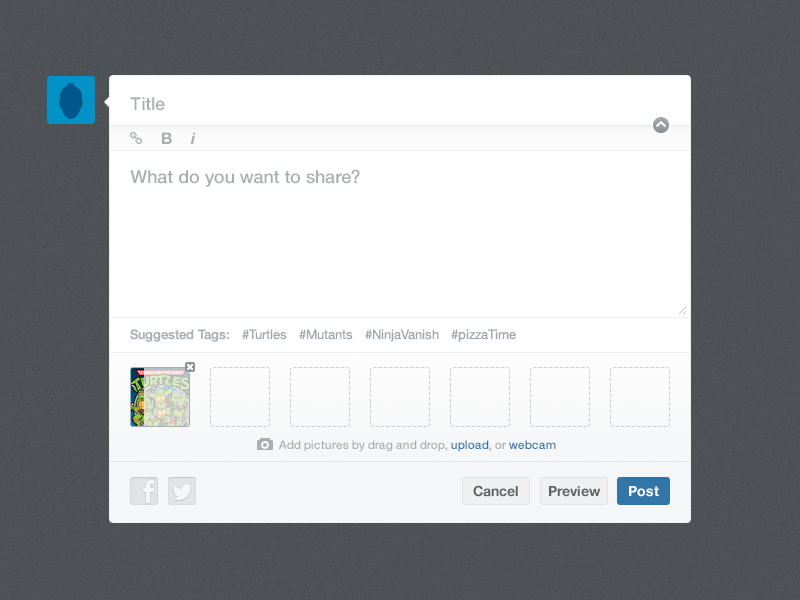800x600 pixels.
Task: Click the upload link
Action: click(x=469, y=445)
